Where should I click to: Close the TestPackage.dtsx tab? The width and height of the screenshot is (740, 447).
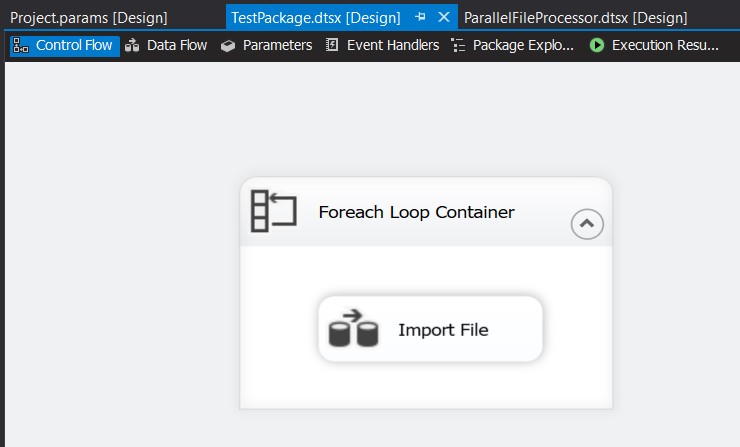coord(444,18)
